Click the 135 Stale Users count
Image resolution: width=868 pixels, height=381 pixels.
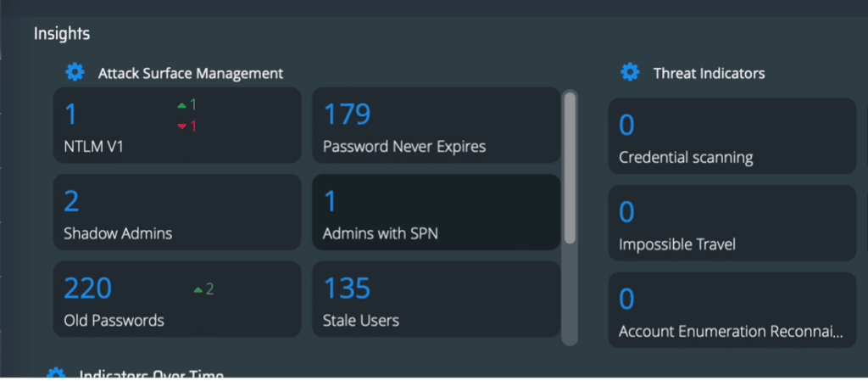pos(348,289)
